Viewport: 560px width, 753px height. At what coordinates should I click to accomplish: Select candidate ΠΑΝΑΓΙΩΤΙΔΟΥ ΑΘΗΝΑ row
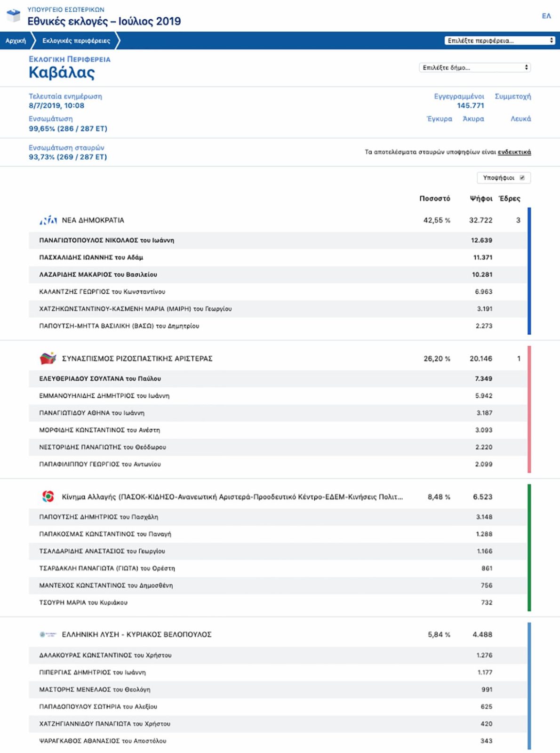278,413
